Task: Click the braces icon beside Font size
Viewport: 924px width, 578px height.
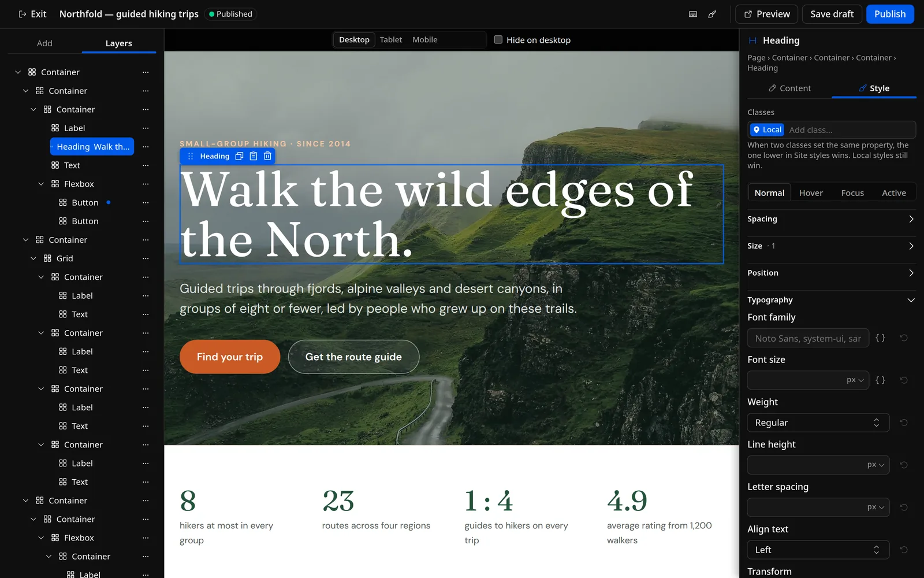Action: pyautogui.click(x=880, y=380)
